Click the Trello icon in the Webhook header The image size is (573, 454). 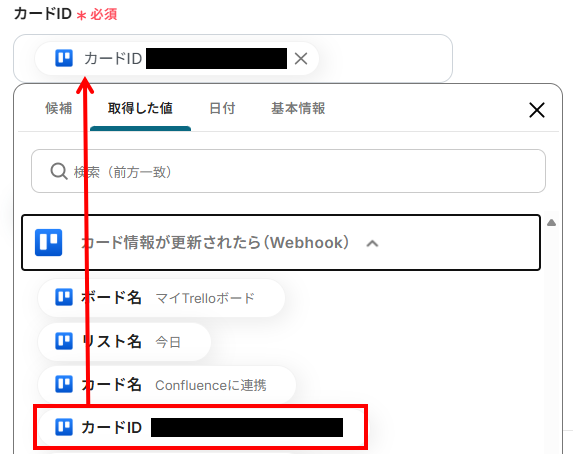click(49, 242)
